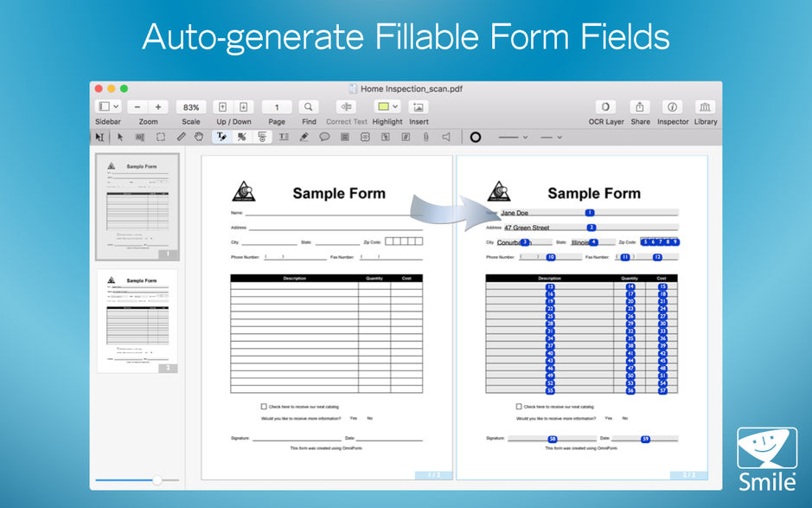
Task: Click the zoom in plus button
Action: pos(160,106)
